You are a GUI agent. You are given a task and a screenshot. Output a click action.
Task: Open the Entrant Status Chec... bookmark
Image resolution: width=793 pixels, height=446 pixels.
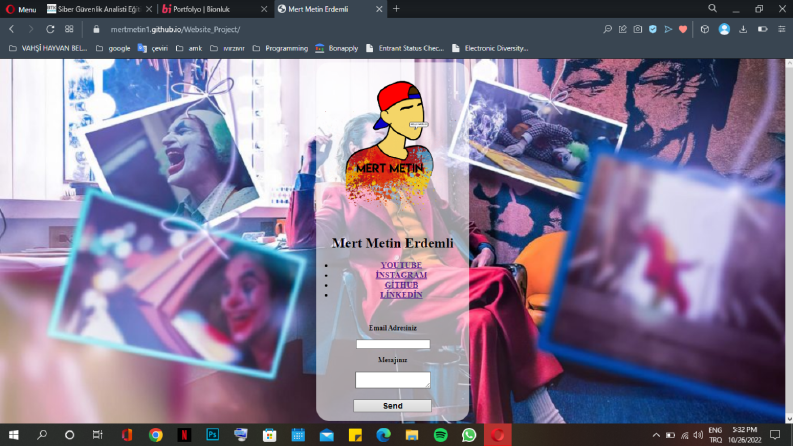click(405, 49)
